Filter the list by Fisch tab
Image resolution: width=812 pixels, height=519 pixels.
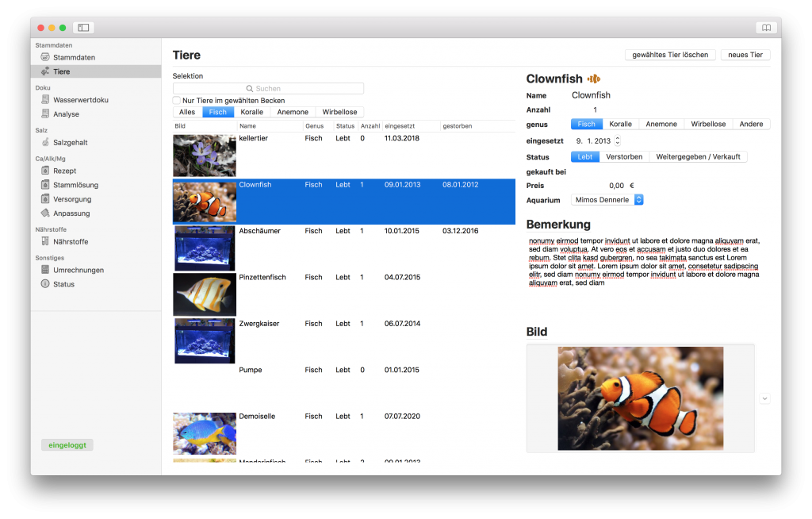click(217, 112)
